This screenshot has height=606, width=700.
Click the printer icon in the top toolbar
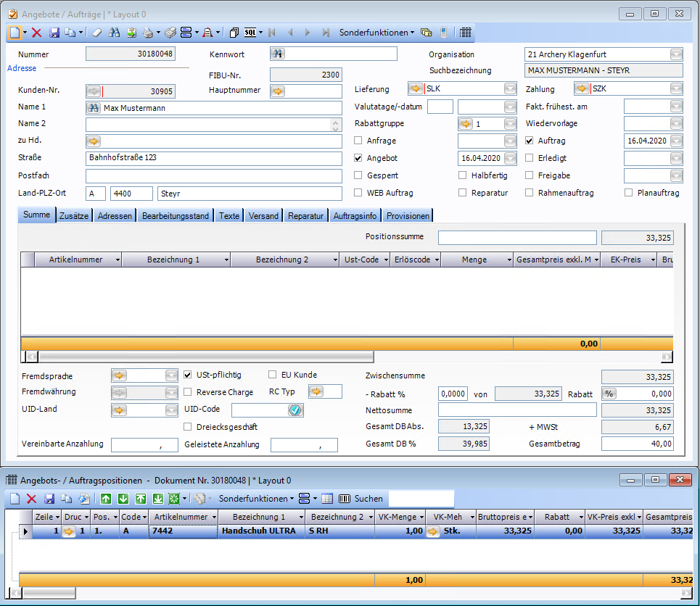(147, 33)
